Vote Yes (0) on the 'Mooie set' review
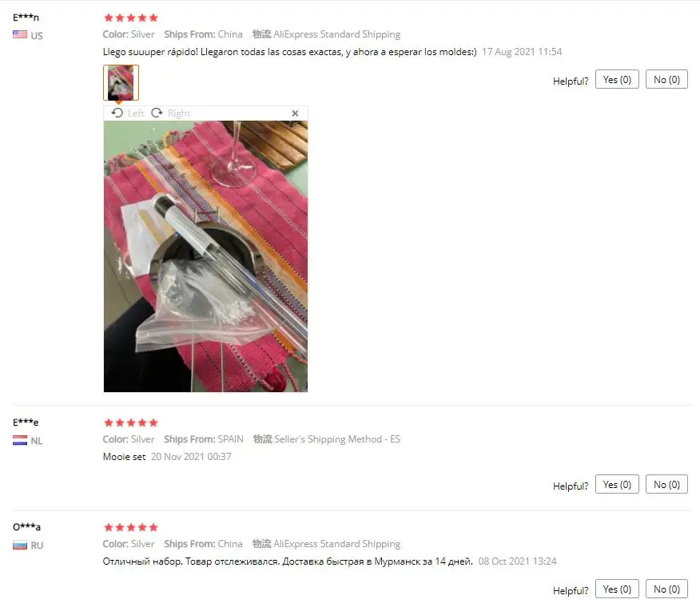Image resolution: width=700 pixels, height=615 pixels. click(x=617, y=484)
